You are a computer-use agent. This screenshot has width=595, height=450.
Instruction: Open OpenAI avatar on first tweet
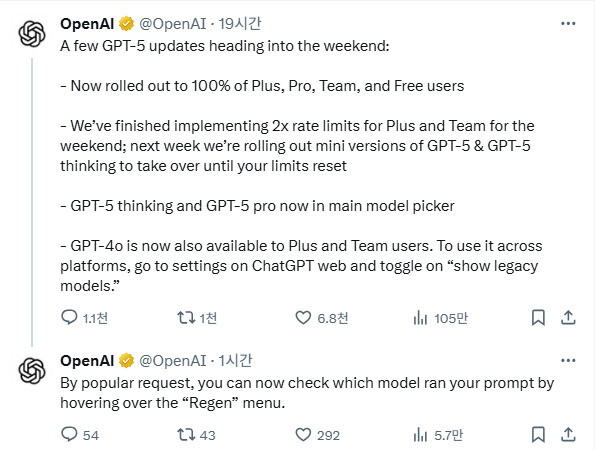32,33
